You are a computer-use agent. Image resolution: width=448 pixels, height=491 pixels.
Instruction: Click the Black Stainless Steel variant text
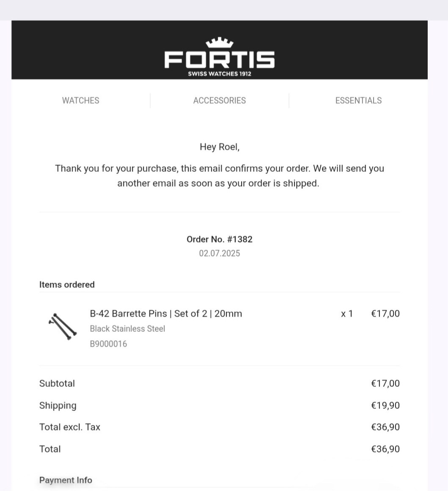coord(127,329)
